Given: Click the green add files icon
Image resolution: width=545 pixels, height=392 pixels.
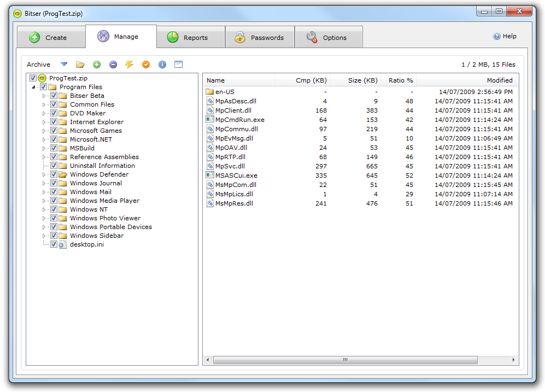Looking at the screenshot, I should click(97, 65).
